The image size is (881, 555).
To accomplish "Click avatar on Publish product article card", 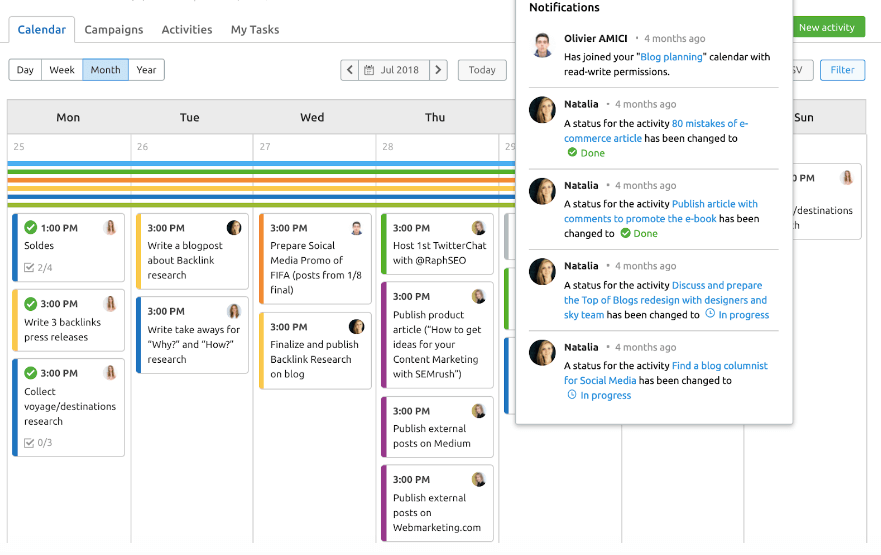I will click(x=479, y=296).
